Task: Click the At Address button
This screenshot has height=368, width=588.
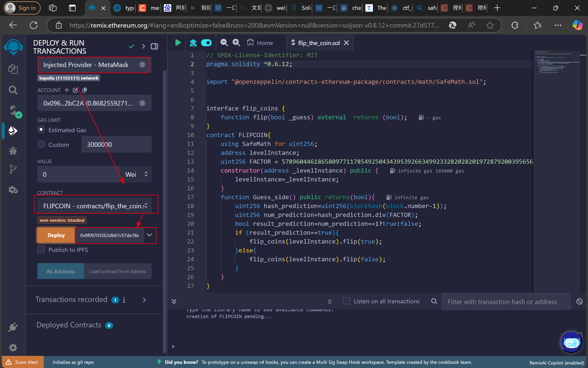Action: (61, 271)
